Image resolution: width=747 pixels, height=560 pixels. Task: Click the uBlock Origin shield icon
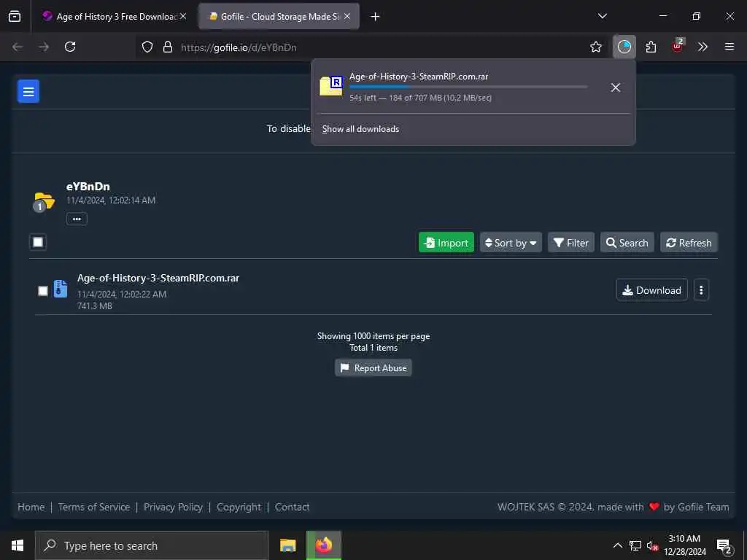click(677, 47)
